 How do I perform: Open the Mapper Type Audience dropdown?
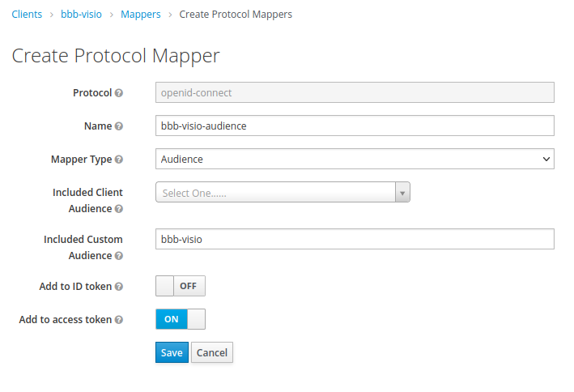pos(355,159)
